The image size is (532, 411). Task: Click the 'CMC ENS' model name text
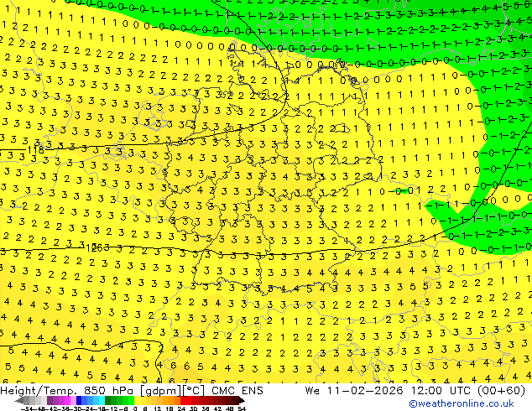pyautogui.click(x=237, y=390)
